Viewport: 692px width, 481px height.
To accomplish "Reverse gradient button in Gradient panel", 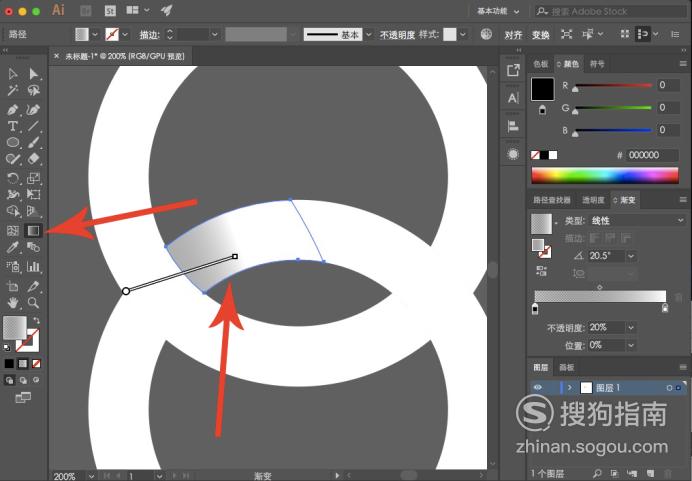I will point(542,271).
